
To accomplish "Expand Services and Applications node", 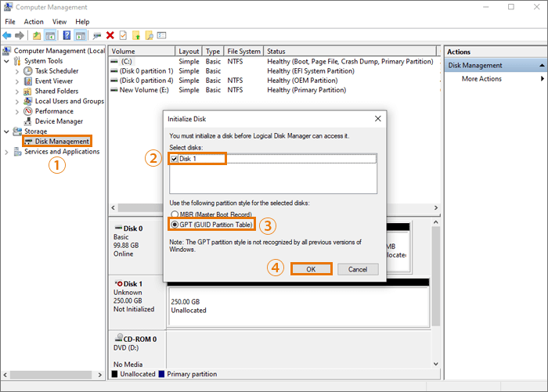I will [x=6, y=152].
